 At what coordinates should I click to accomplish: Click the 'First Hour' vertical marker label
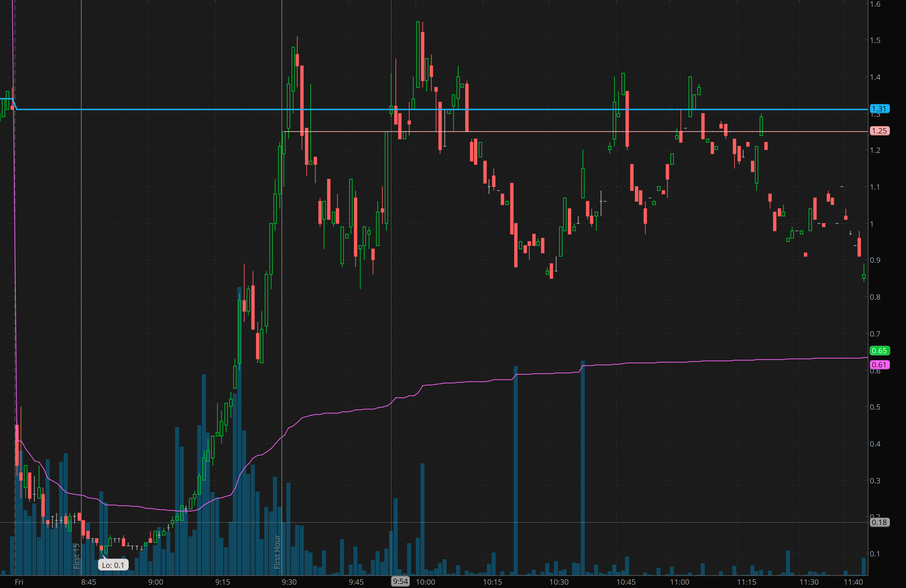pyautogui.click(x=277, y=551)
